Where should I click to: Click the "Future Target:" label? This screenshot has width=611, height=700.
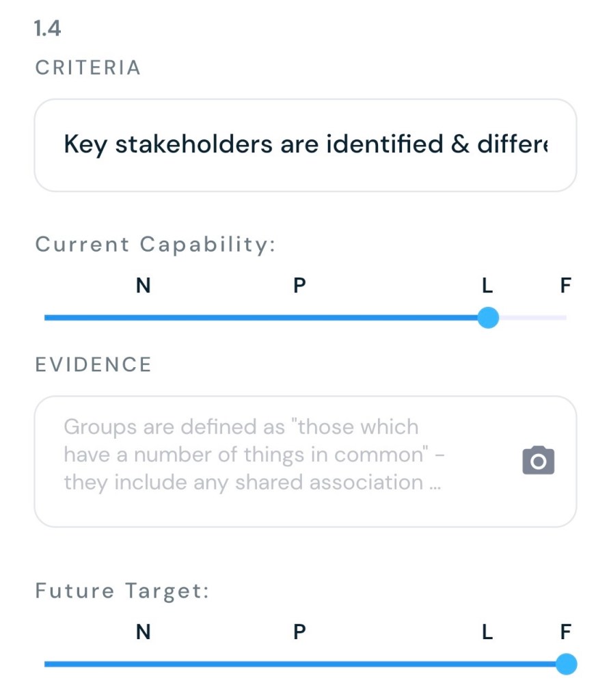point(122,591)
